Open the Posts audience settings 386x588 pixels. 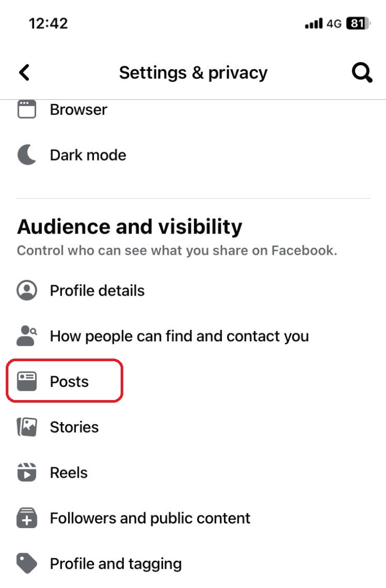pyautogui.click(x=69, y=382)
